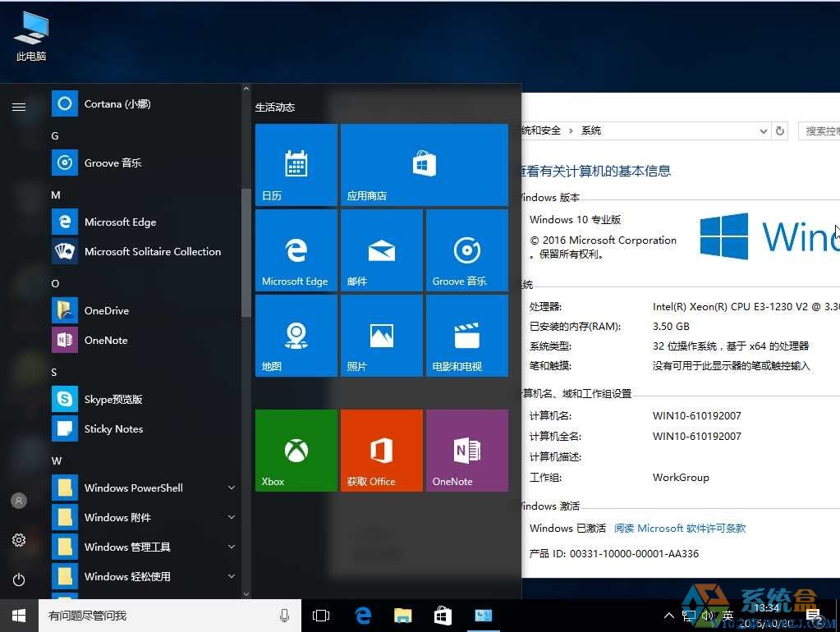Launch the Xbox tile
The height and width of the screenshot is (632, 840).
(x=296, y=450)
